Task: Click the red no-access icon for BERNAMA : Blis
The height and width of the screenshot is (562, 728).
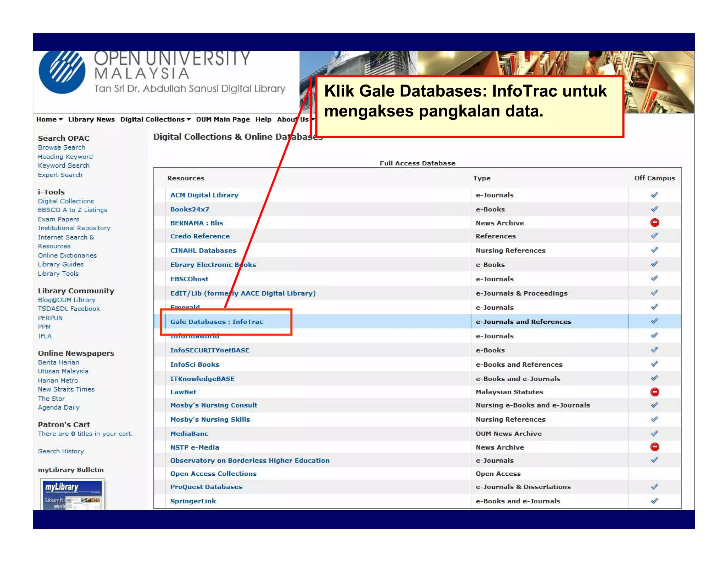Action: pos(654,223)
